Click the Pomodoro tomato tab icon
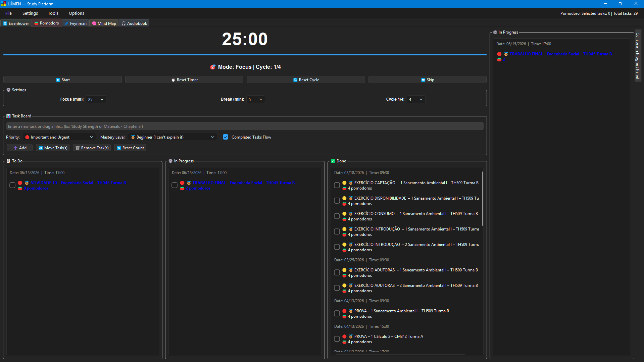The height and width of the screenshot is (362, 644). point(36,23)
